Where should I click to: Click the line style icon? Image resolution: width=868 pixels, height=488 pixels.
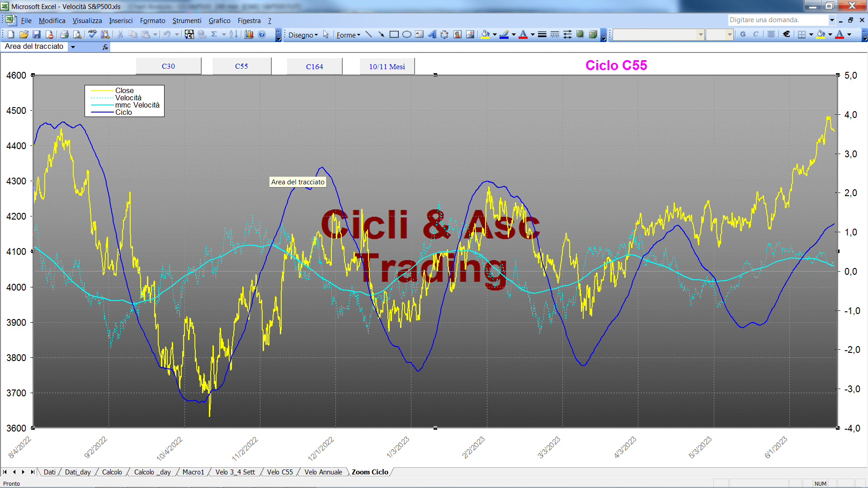point(542,34)
